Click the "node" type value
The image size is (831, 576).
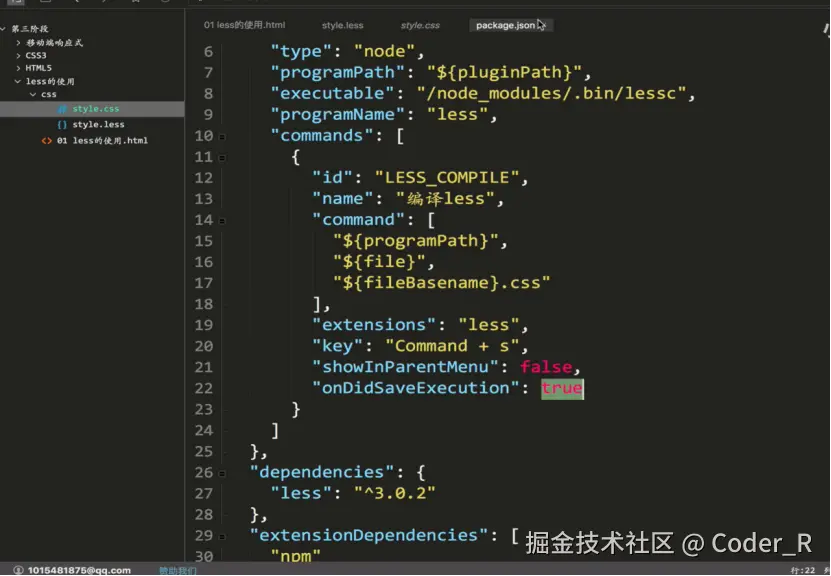384,51
